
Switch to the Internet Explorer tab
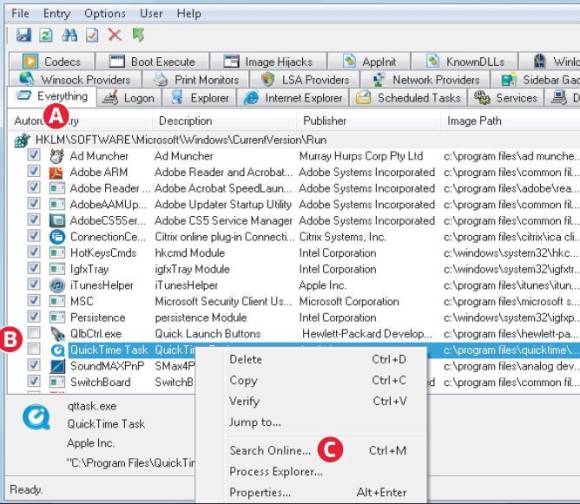click(x=293, y=98)
